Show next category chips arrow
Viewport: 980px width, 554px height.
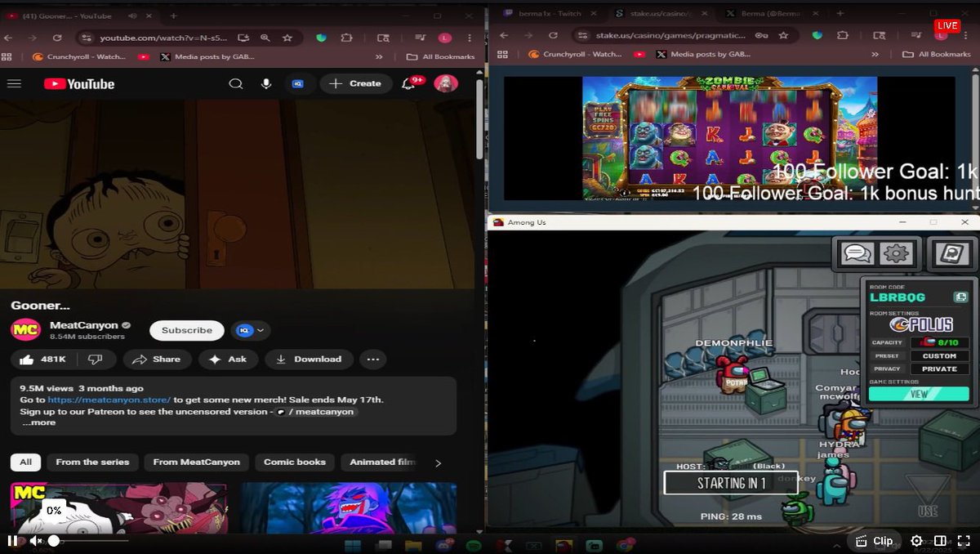pos(438,462)
